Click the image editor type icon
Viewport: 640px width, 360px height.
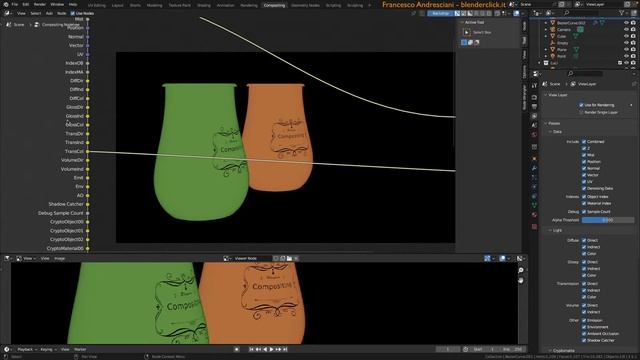point(7,258)
